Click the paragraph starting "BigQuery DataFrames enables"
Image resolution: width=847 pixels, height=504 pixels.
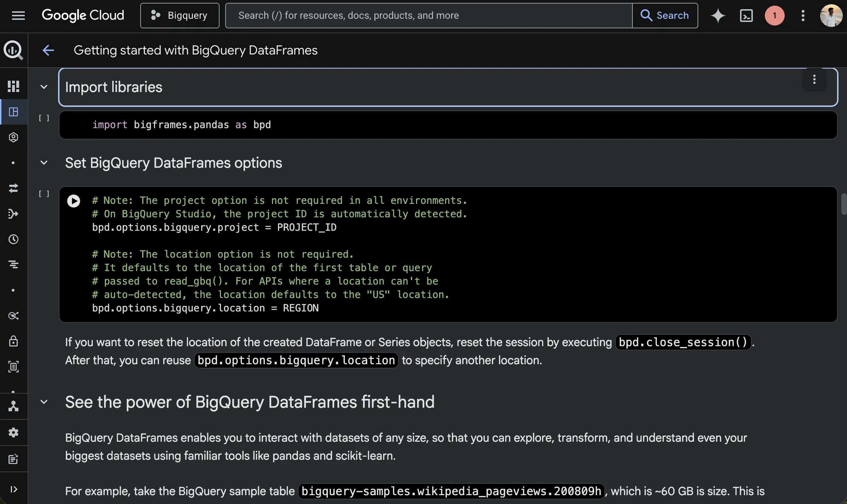(406, 447)
